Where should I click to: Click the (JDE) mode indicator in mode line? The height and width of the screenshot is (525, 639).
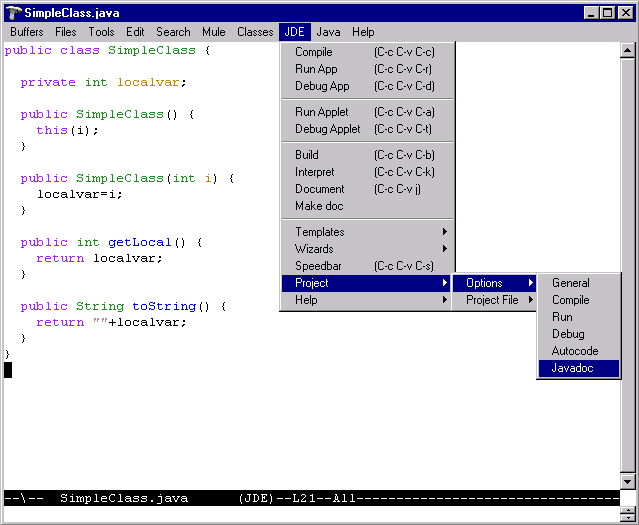tap(256, 498)
